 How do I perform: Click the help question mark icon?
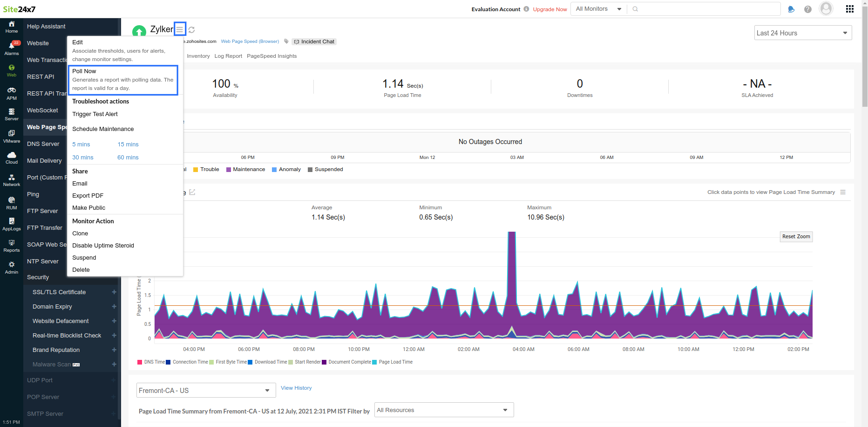pos(808,9)
